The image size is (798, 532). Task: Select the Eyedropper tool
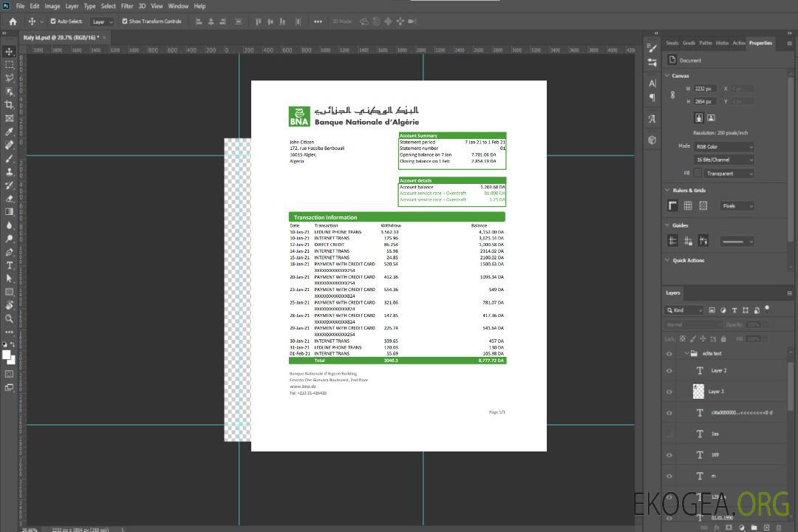tap(9, 132)
